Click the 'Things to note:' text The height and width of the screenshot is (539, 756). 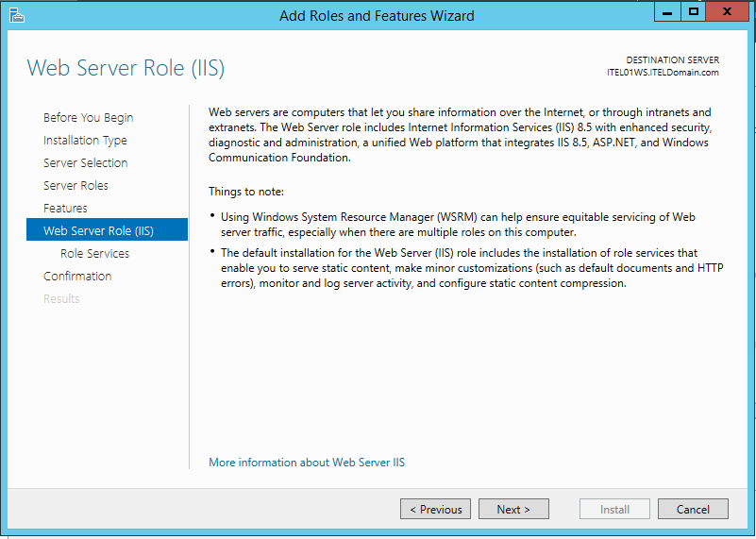(246, 192)
